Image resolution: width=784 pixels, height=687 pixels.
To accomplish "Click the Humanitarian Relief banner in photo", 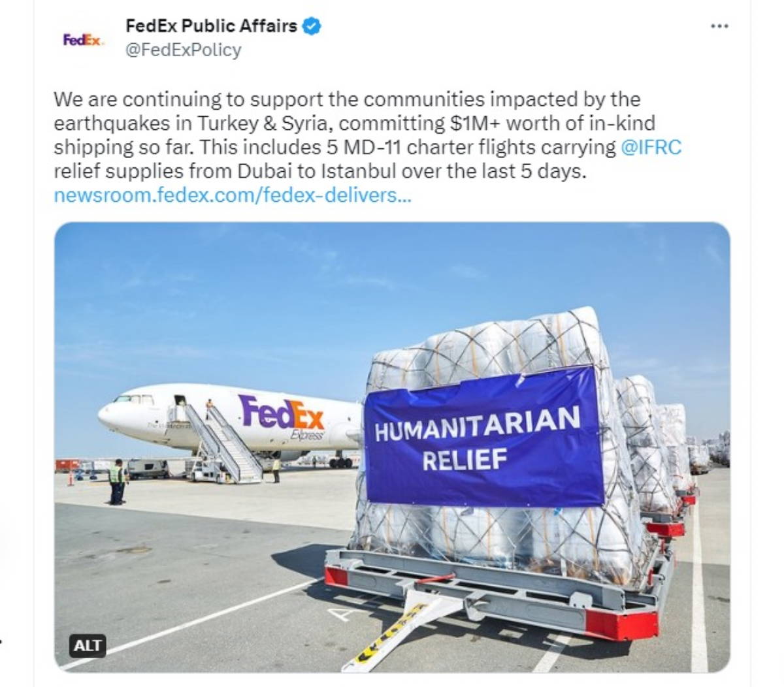I will click(484, 436).
